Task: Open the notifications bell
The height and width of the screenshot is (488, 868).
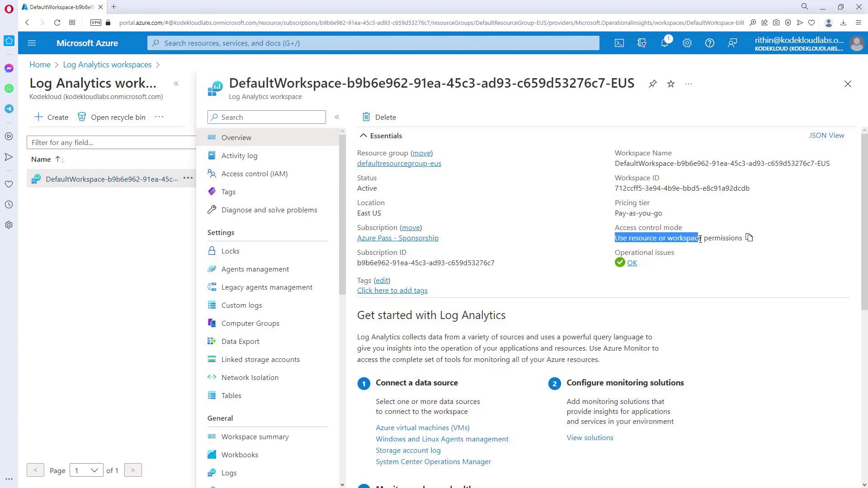Action: pos(664,43)
